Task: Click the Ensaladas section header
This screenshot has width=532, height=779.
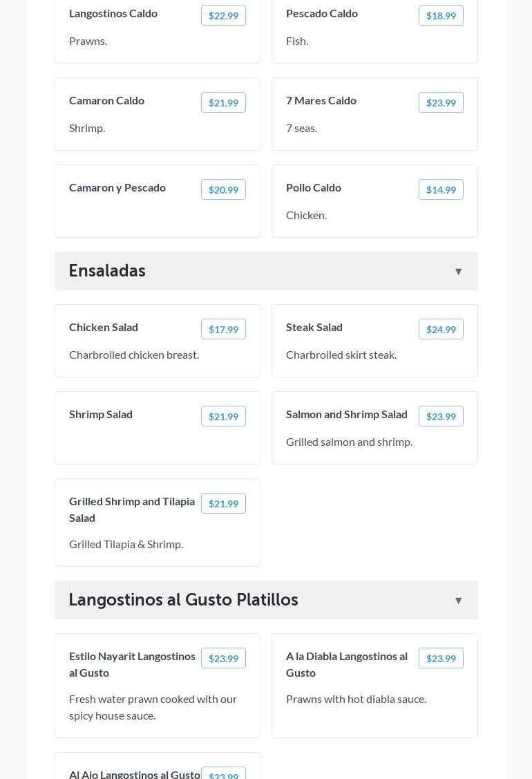Action: tap(107, 271)
